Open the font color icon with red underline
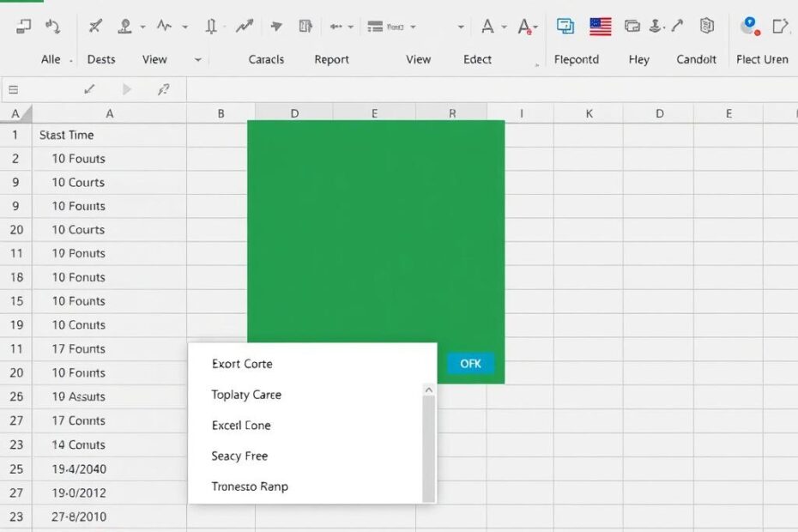 coord(523,27)
